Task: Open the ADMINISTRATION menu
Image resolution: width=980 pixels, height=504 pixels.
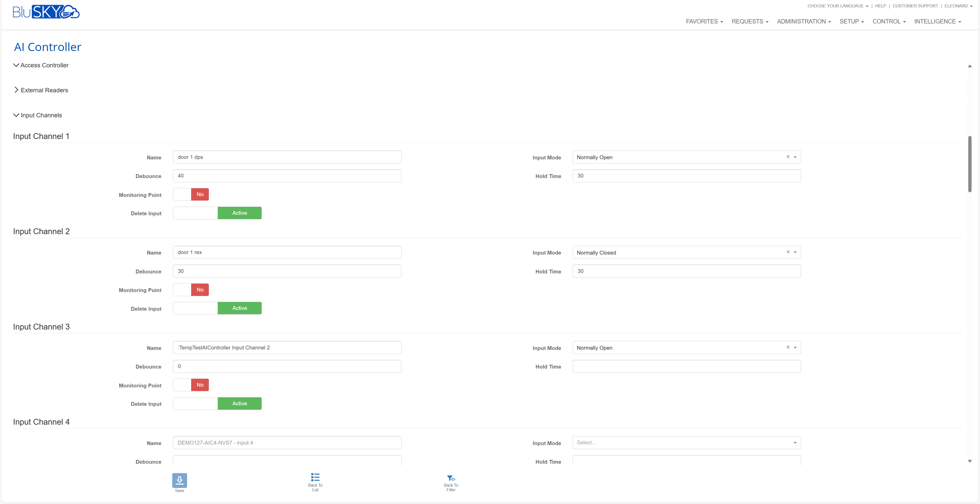Action: pyautogui.click(x=803, y=21)
